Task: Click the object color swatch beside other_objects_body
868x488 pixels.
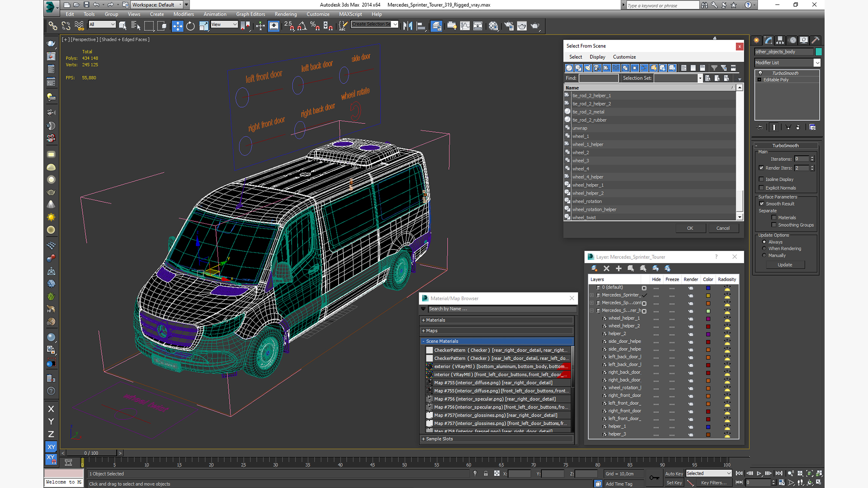Action: [x=819, y=52]
